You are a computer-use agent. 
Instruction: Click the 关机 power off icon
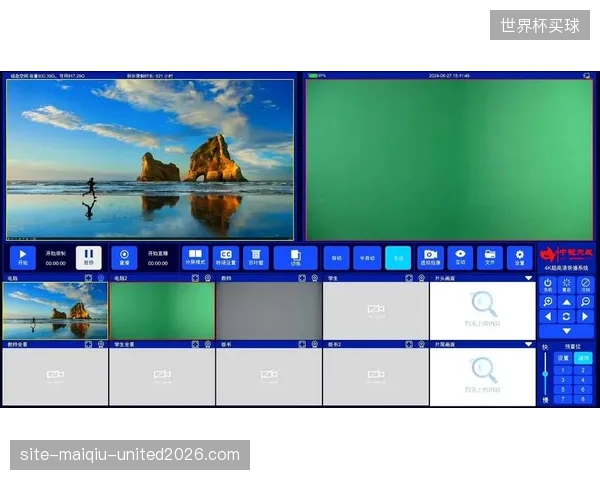[x=548, y=285]
